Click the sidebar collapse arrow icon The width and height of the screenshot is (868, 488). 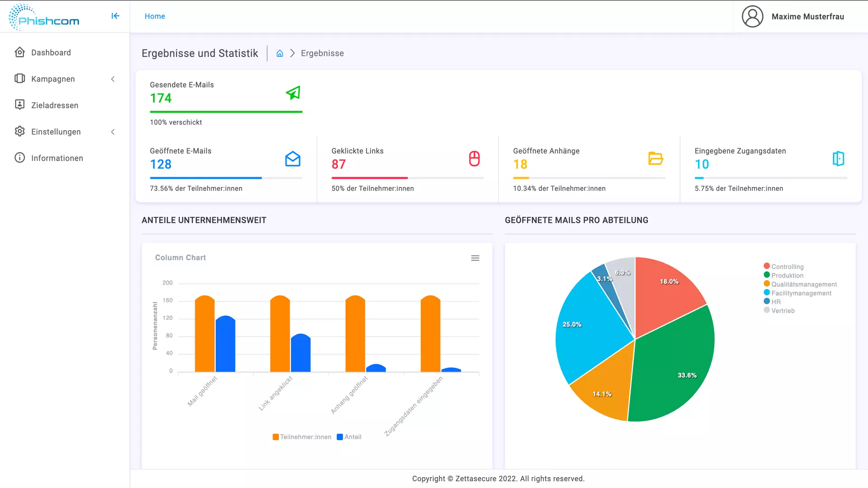pos(115,16)
